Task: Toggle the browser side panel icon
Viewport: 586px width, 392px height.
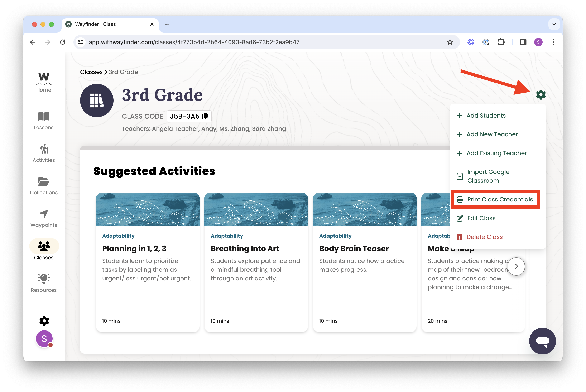Action: (523, 42)
